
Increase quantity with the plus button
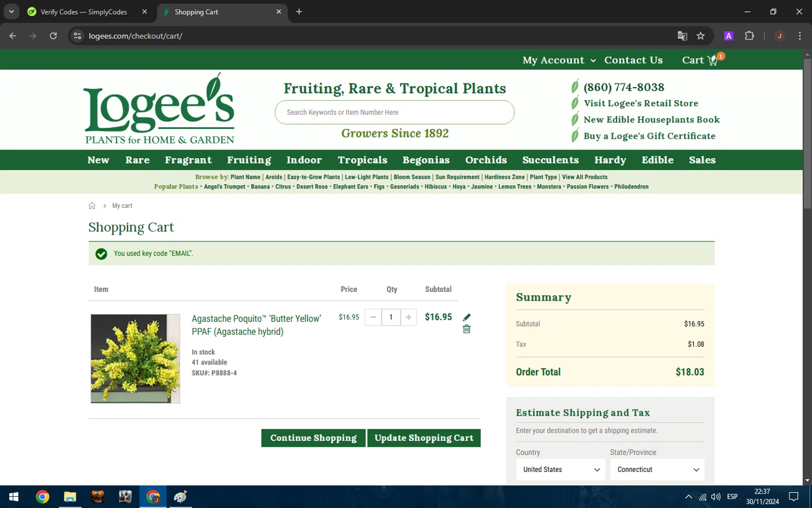tap(409, 317)
